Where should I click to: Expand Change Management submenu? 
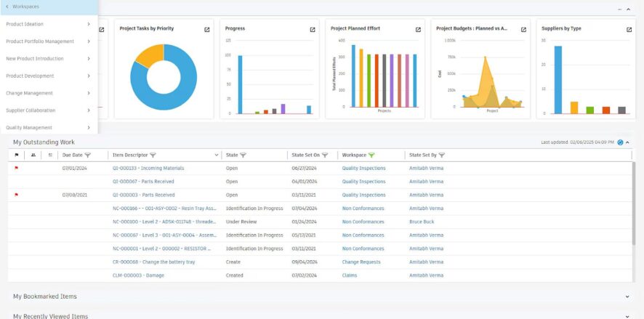coord(88,93)
